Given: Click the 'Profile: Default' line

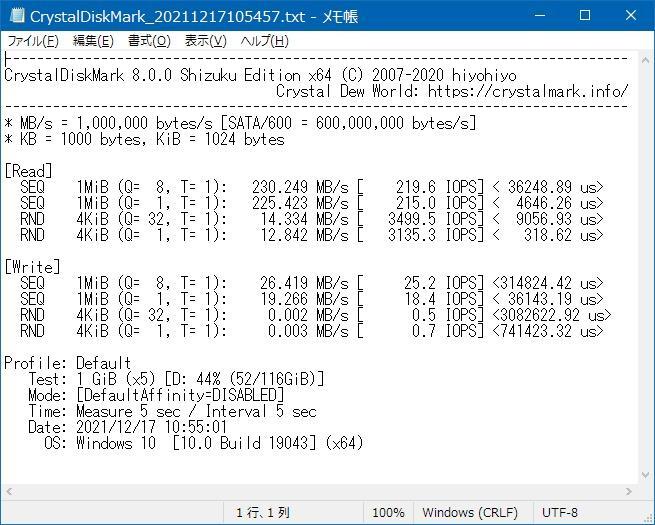Looking at the screenshot, I should pos(68,363).
